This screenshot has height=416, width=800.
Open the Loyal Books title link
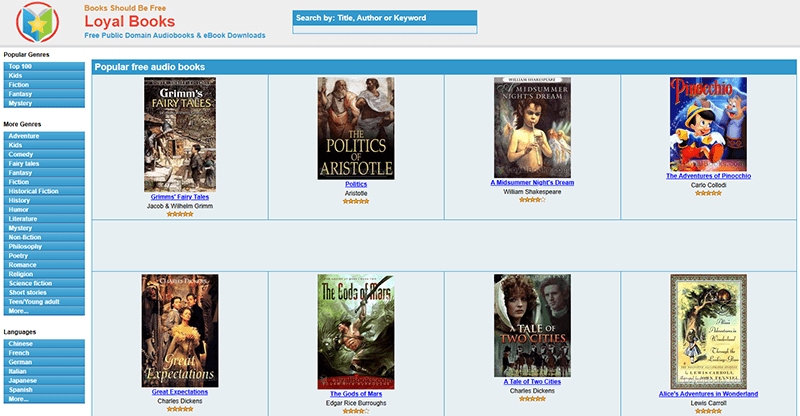click(130, 21)
